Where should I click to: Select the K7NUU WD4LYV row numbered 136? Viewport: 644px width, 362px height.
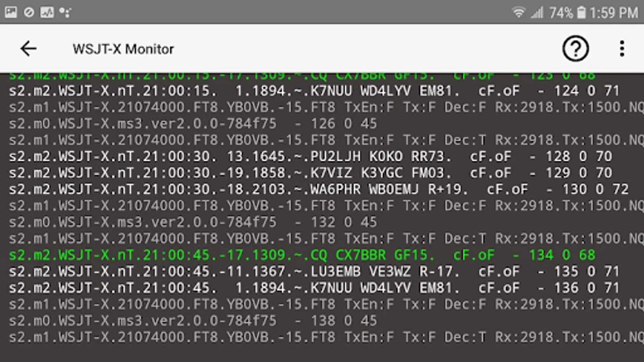click(x=314, y=288)
